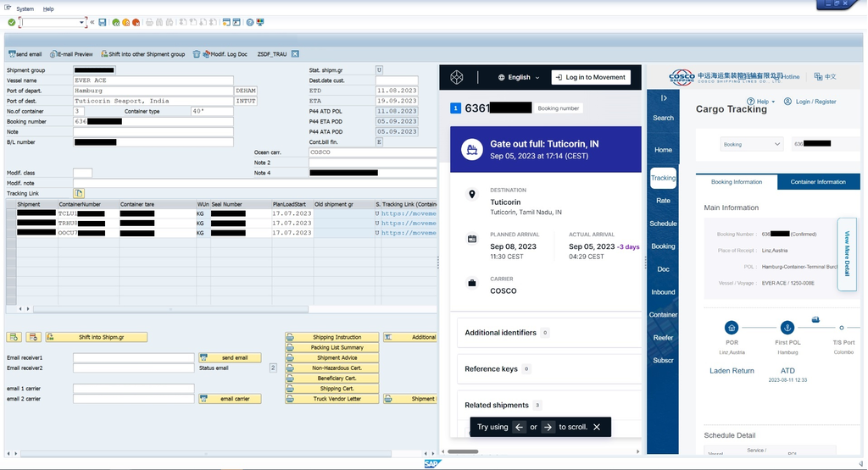Click the Truck Vendor Letter button
The width and height of the screenshot is (868, 470).
[x=331, y=399]
